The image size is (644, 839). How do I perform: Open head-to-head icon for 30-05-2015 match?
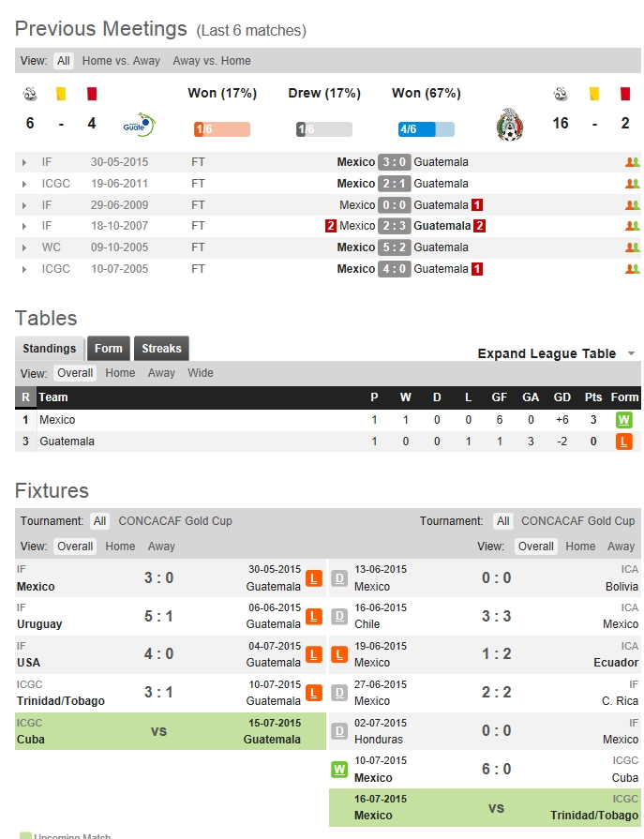632,162
